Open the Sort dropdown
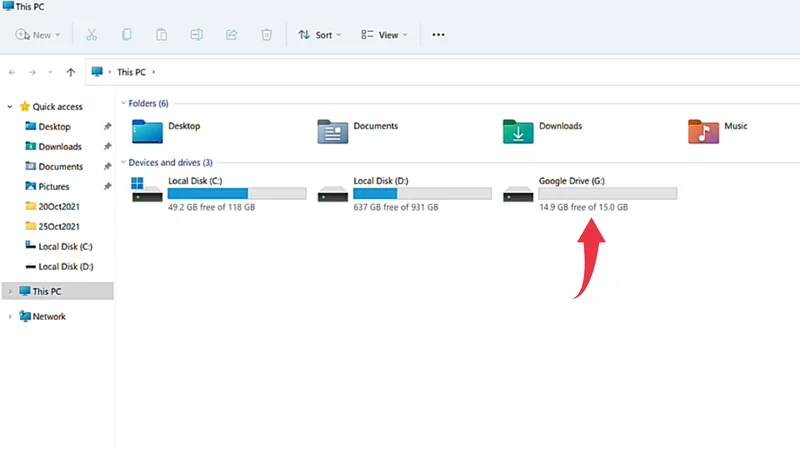The image size is (800, 450). [320, 34]
